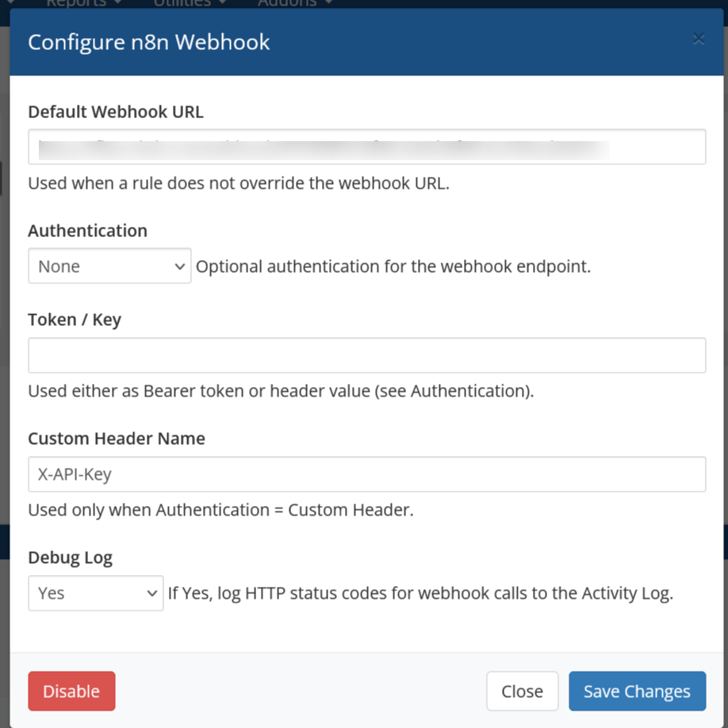Click the "Optional authentication for the webhook endpoint" hint
728x728 pixels.
(x=393, y=266)
